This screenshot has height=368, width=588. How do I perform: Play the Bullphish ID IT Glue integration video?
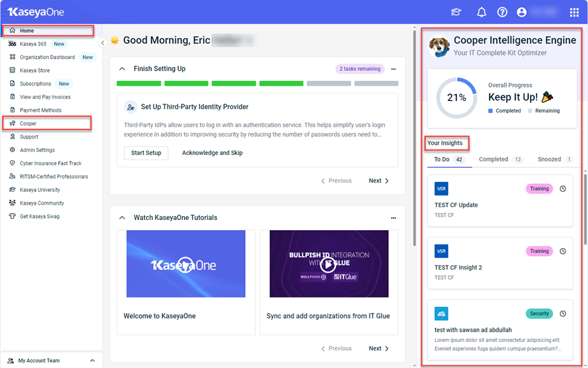328,264
